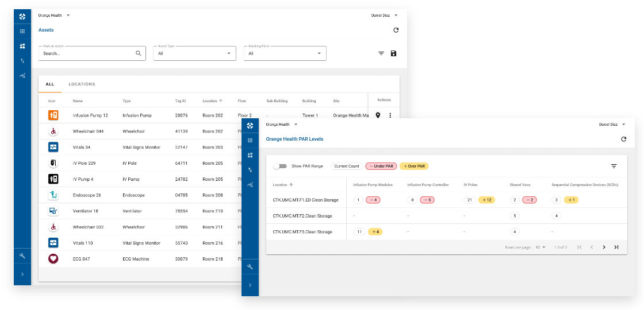
Task: Sort by Location column in PAR Levels table
Action: coord(283,184)
